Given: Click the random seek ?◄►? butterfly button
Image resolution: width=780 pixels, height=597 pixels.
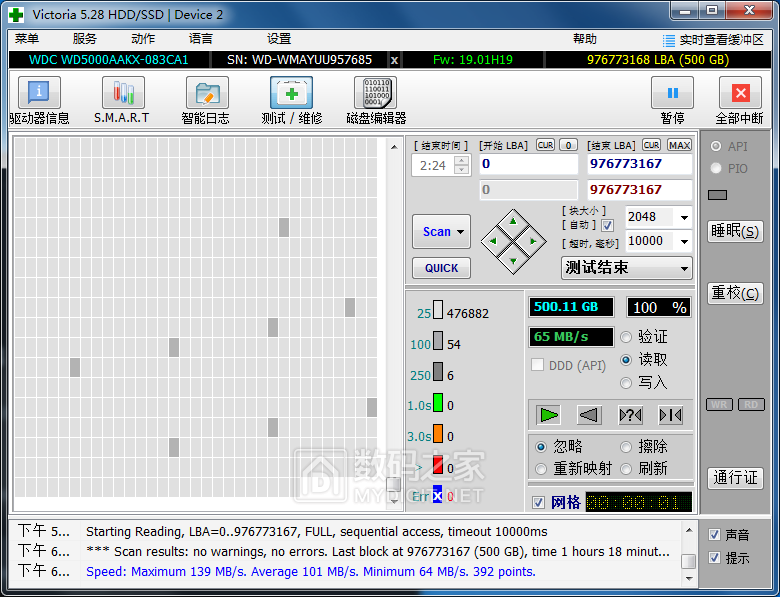Looking at the screenshot, I should tap(630, 415).
